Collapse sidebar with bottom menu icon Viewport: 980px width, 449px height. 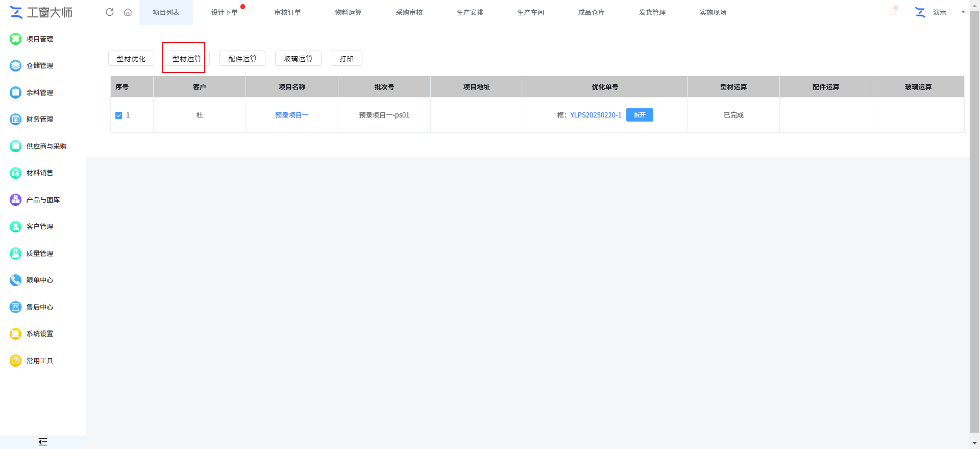43,442
